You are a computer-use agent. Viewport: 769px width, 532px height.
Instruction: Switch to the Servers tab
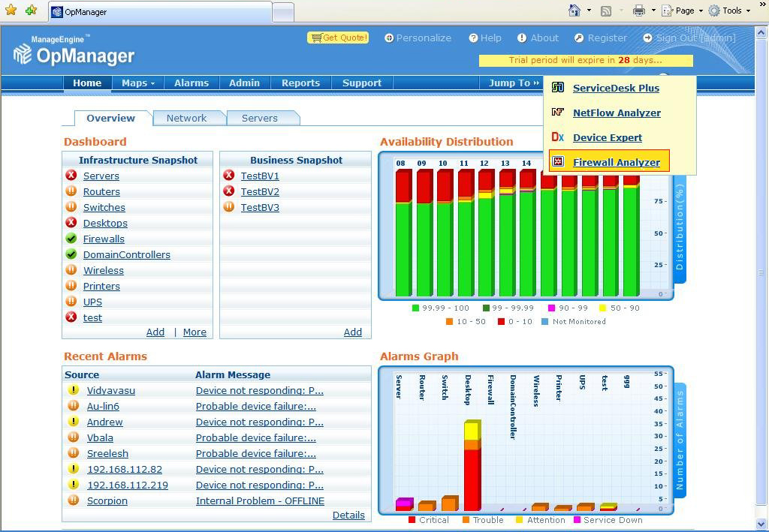pyautogui.click(x=260, y=118)
